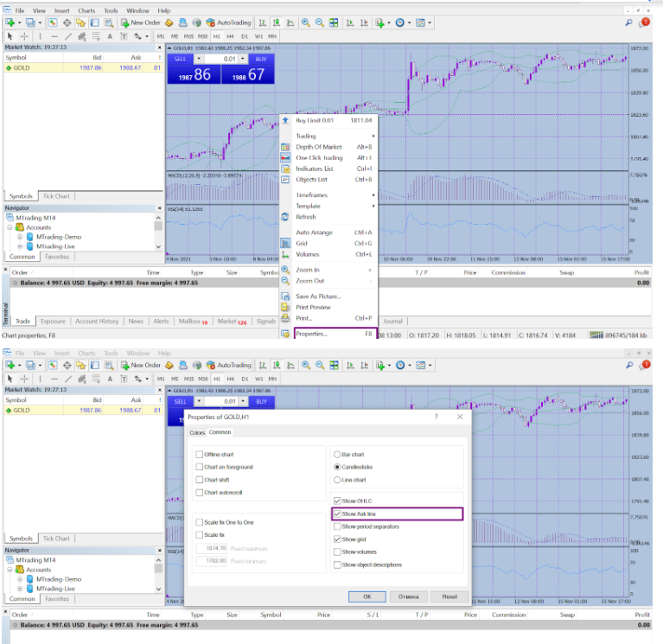Viewport: 663px width, 644px height.
Task: Open red notification bubble in top window
Action: click(x=645, y=22)
